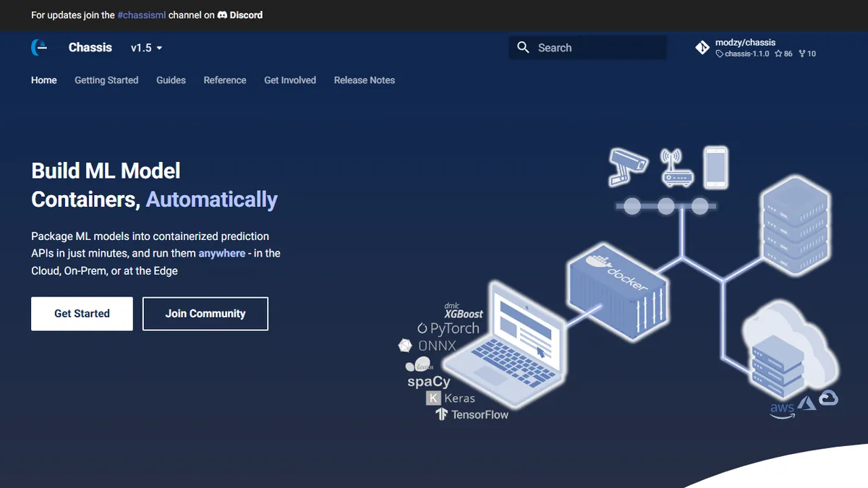Click the smartphone icon

(x=716, y=168)
